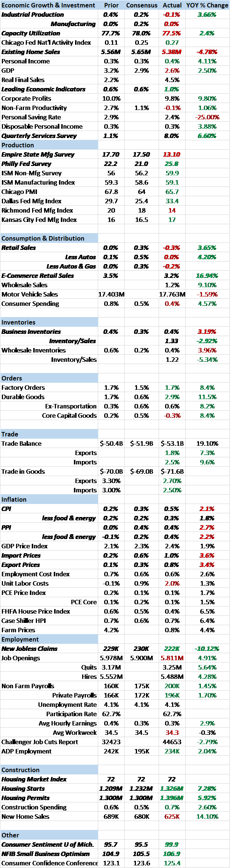Click the Actual column header
Screen dimensions: 230x868
click(x=172, y=5)
